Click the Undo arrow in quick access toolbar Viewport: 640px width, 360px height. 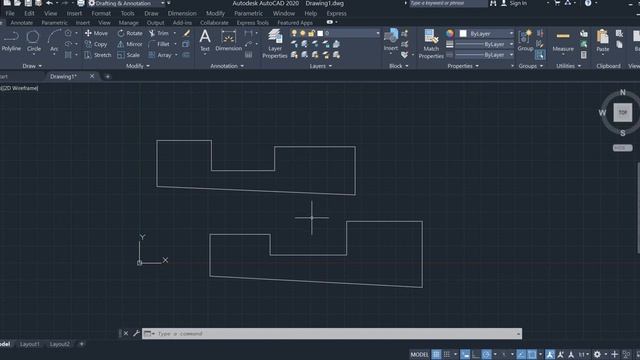pos(49,3)
